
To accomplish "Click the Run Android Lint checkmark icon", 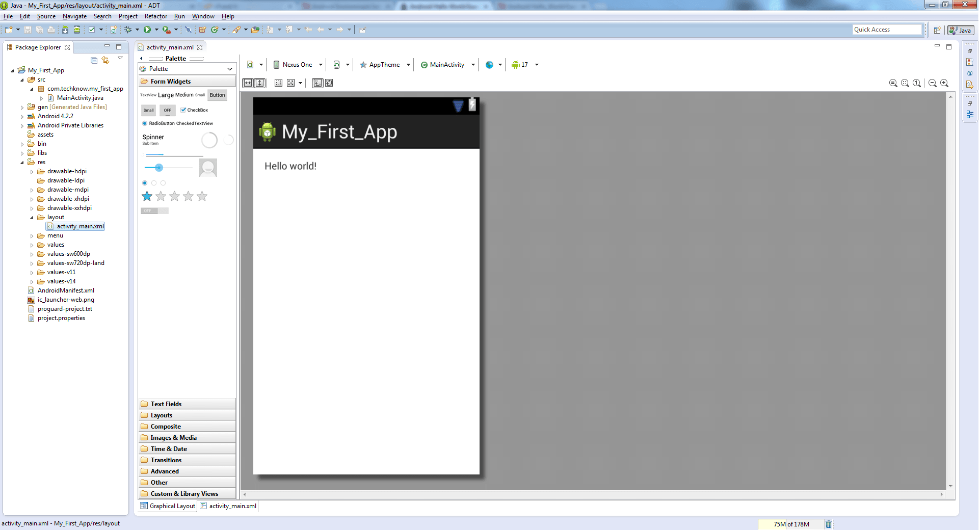I will (92, 30).
